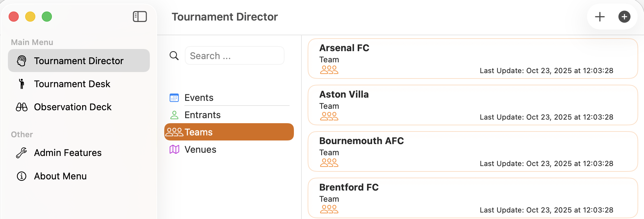The image size is (644, 219).
Task: Open the About Menu info icon
Action: tap(22, 176)
